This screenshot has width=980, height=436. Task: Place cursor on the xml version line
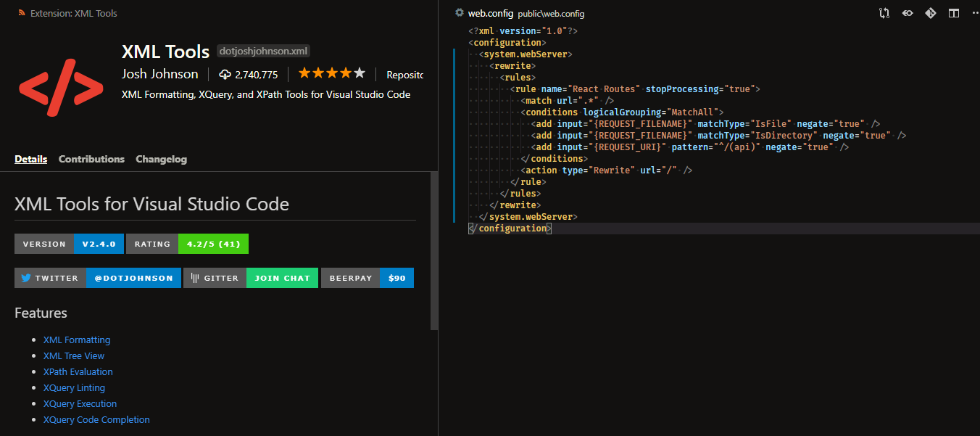pyautogui.click(x=523, y=30)
